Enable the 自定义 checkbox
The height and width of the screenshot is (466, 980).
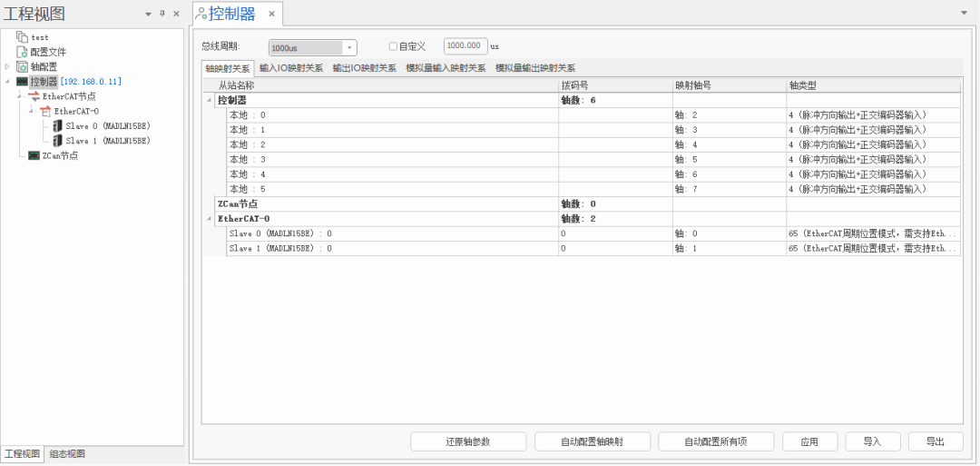(393, 46)
